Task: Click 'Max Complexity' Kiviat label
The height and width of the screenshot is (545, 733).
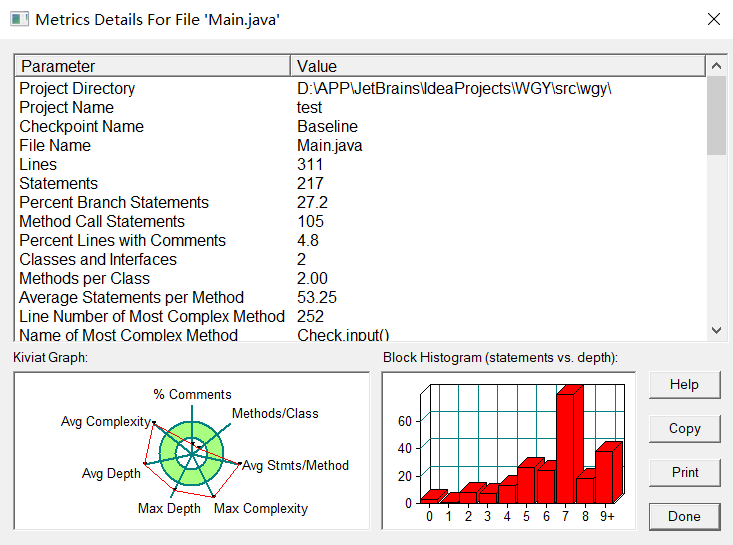Action: tap(261, 509)
